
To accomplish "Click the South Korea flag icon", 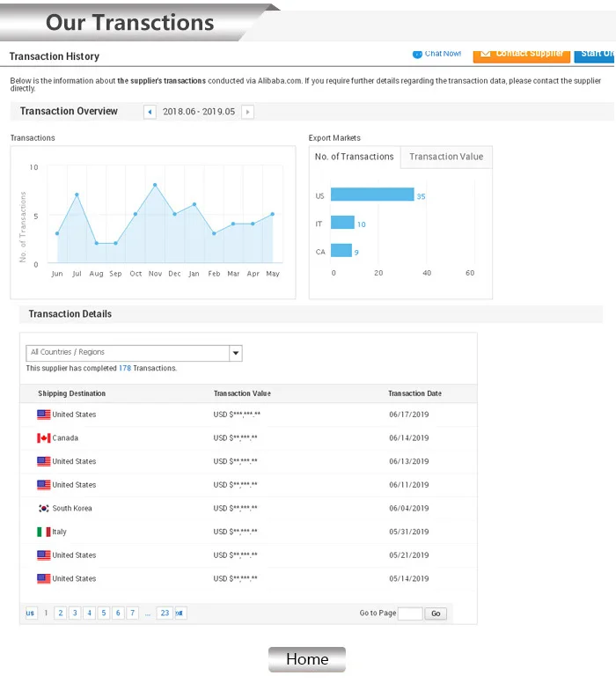I will 43,509.
